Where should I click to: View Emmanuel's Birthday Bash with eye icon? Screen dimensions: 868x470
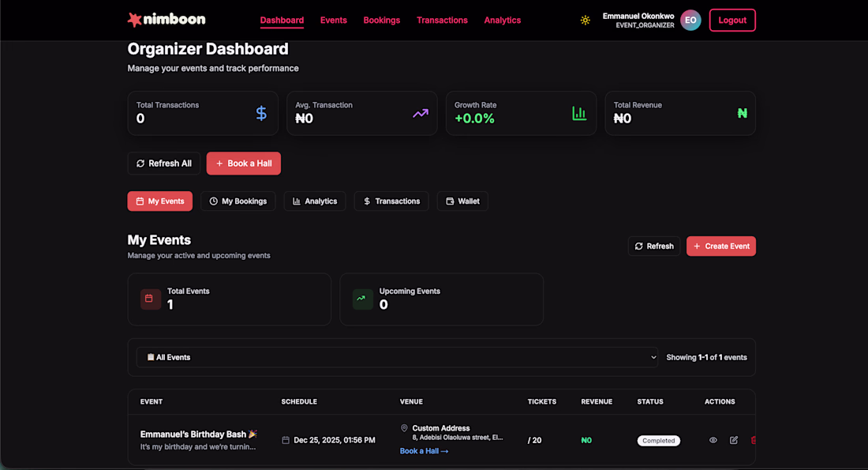[713, 440]
